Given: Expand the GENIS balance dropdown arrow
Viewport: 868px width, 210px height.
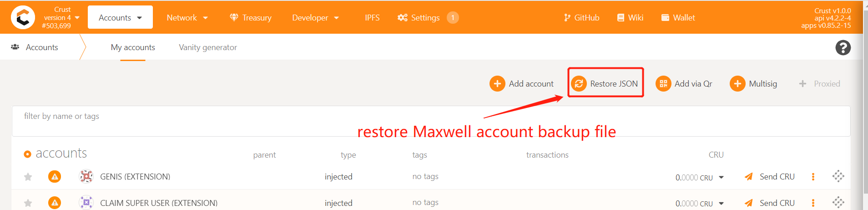Looking at the screenshot, I should tap(721, 177).
